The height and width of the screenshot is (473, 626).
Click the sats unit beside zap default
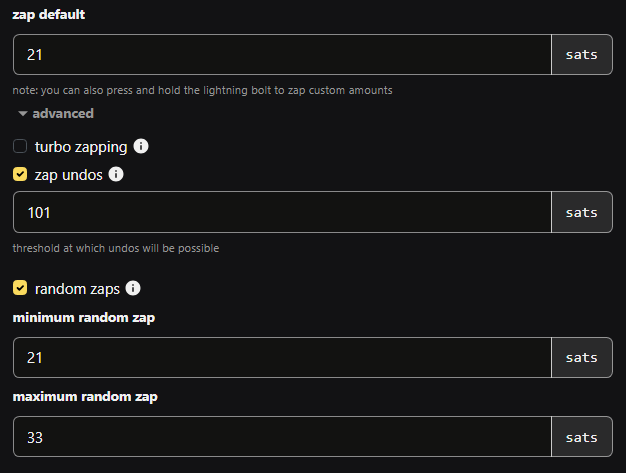(581, 54)
